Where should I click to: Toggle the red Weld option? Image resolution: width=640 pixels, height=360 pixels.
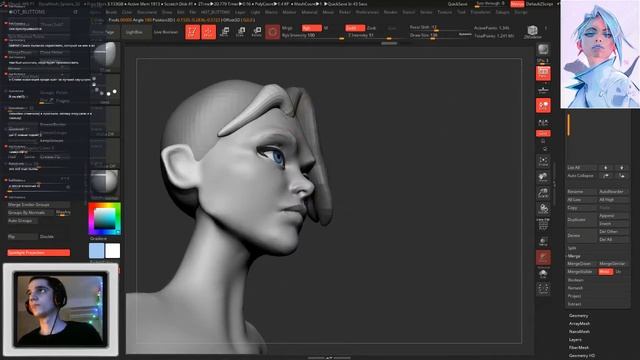606,272
